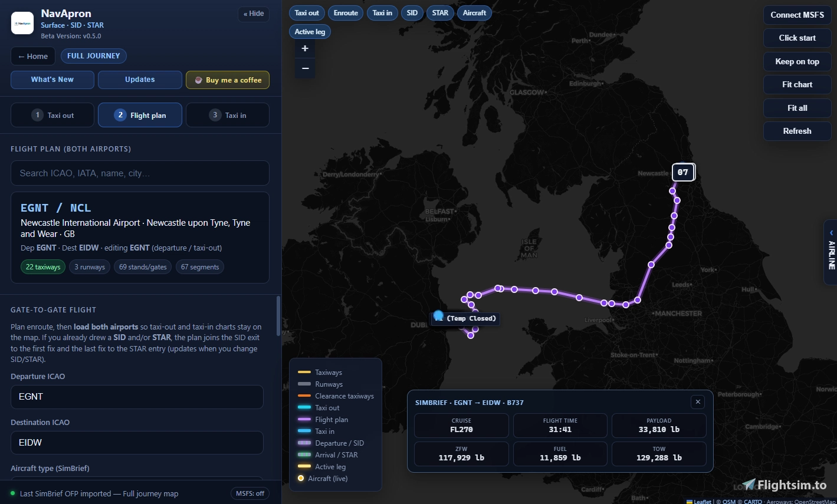
Task: Select FULL JOURNEY mode pill
Action: click(x=93, y=56)
